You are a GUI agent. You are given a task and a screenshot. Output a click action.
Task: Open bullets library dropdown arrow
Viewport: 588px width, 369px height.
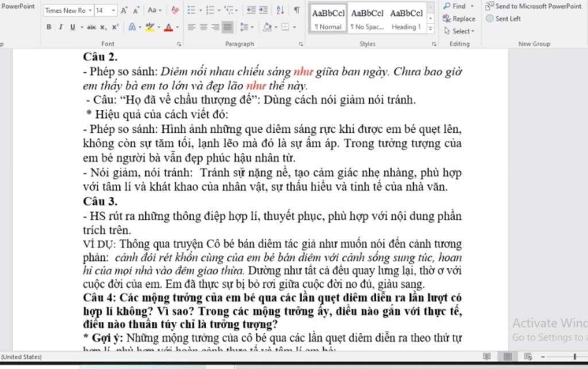[x=200, y=10]
